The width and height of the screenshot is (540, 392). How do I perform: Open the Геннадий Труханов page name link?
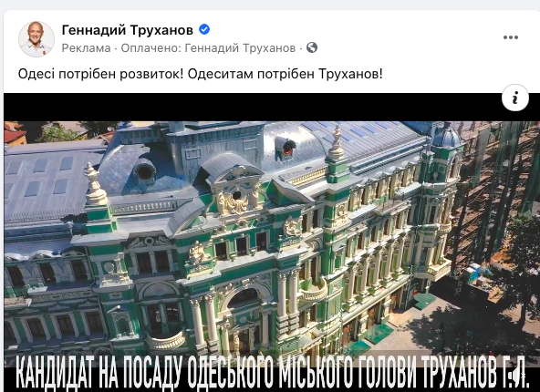pos(128,30)
